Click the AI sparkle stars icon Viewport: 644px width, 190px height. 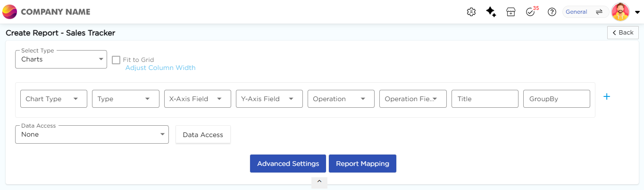[491, 12]
